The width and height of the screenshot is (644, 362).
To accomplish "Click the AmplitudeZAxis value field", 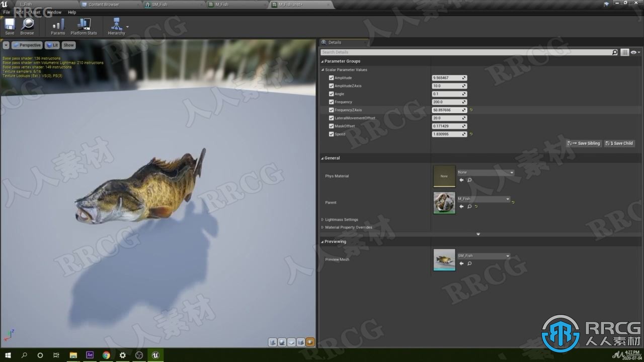I will click(449, 86).
